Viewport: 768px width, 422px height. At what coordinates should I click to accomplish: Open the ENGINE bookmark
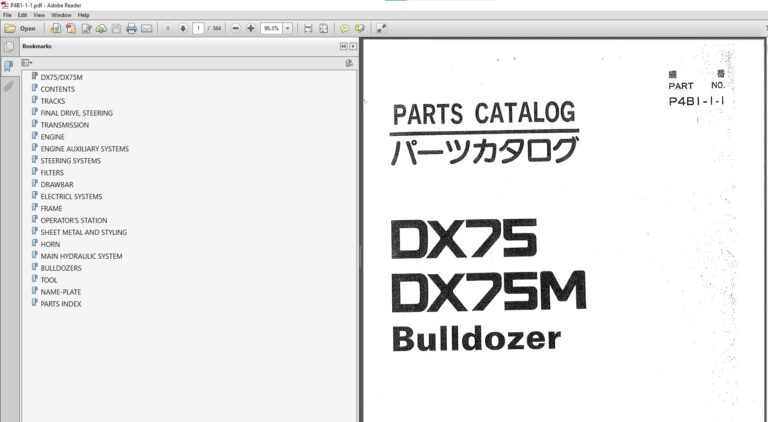pyautogui.click(x=52, y=137)
